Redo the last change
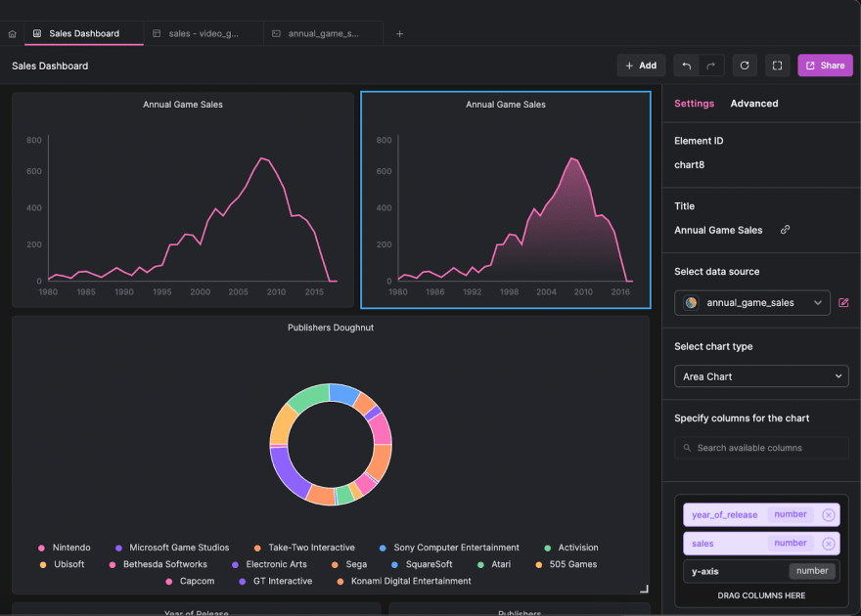 [711, 66]
